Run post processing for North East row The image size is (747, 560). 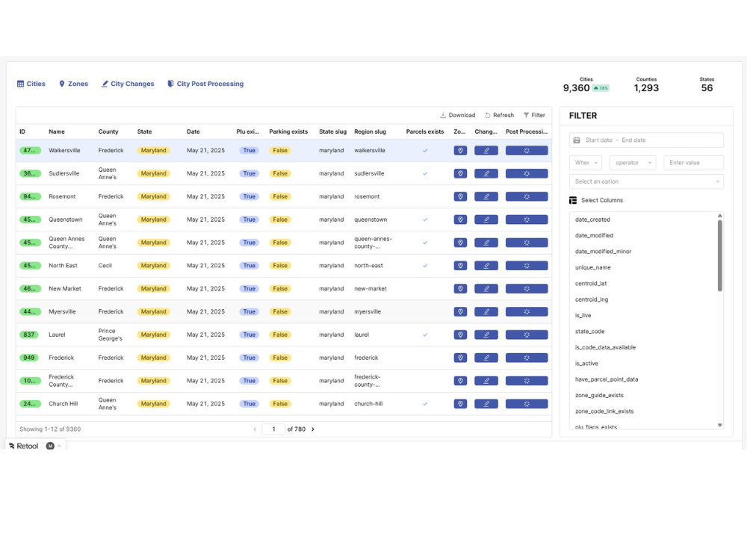point(527,266)
